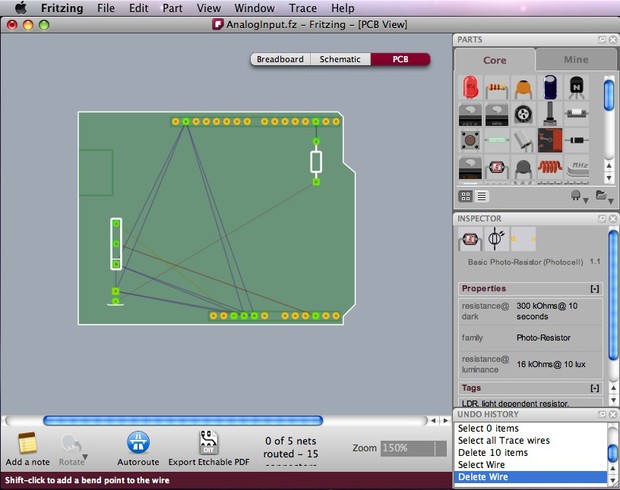Screen dimensions: 620x490
Task: Switch parts bin to list view
Action: (x=482, y=196)
